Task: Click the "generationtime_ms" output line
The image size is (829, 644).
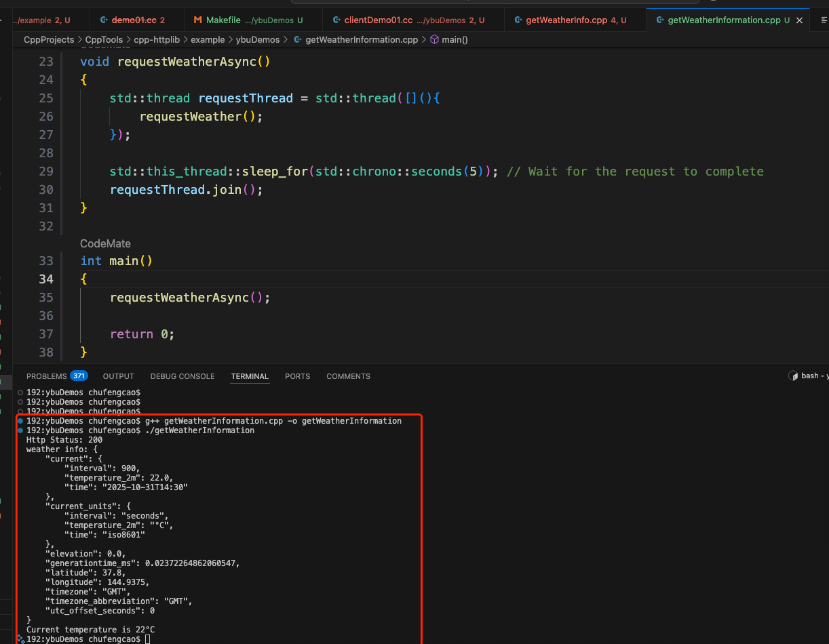Action: (142, 563)
